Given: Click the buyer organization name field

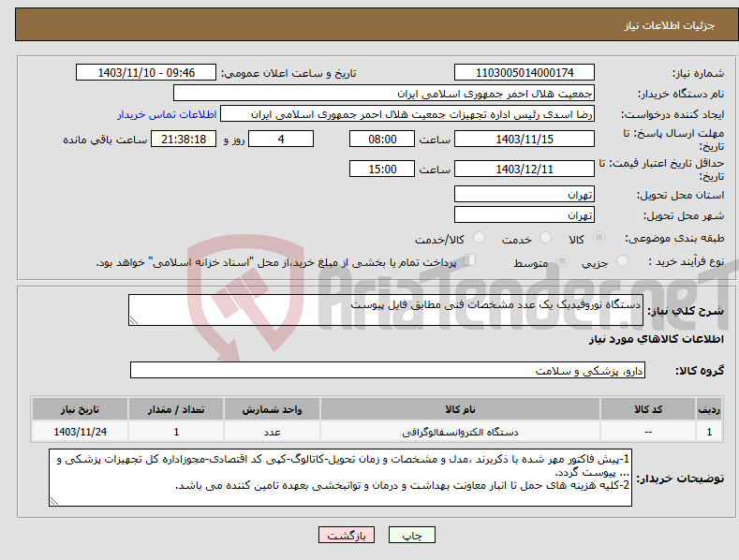Looking at the screenshot, I should [x=384, y=94].
